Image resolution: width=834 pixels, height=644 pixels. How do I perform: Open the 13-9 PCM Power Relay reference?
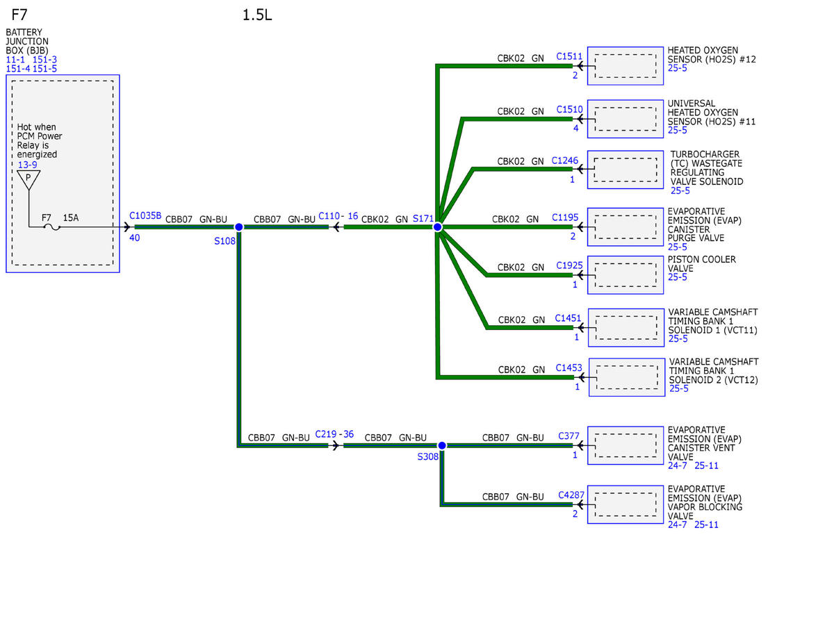[x=28, y=165]
